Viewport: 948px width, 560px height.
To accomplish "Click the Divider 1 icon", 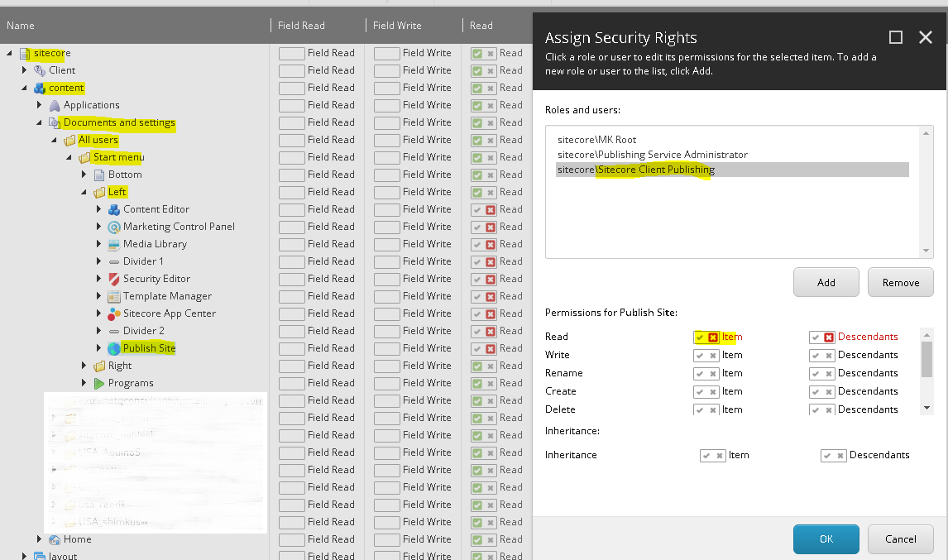I will [113, 262].
